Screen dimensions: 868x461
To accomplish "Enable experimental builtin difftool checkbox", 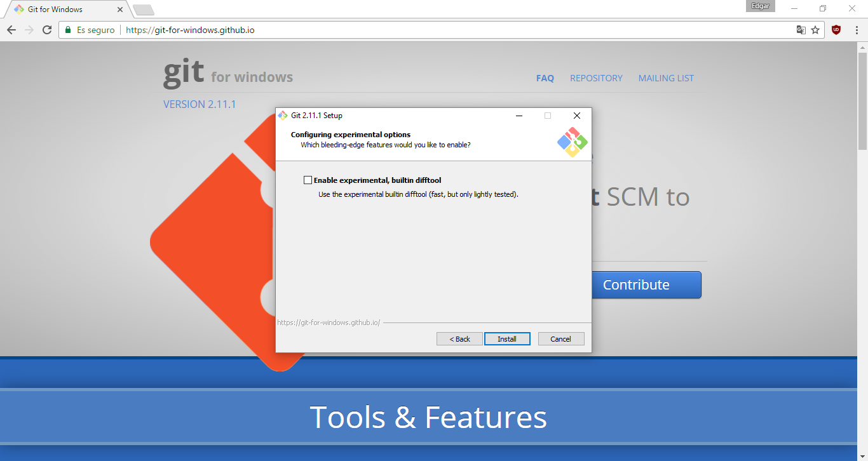I will pyautogui.click(x=308, y=180).
